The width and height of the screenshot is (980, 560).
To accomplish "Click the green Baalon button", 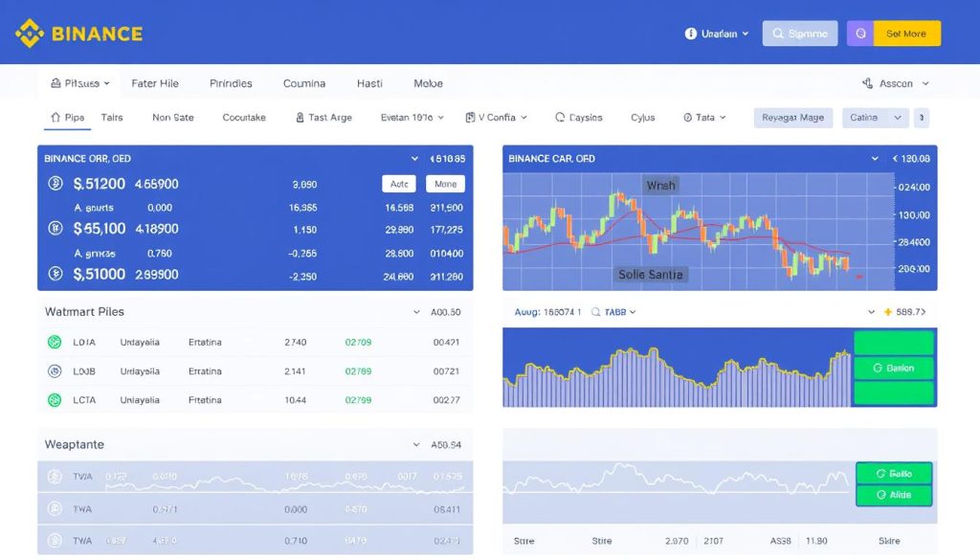I will pos(894,369).
